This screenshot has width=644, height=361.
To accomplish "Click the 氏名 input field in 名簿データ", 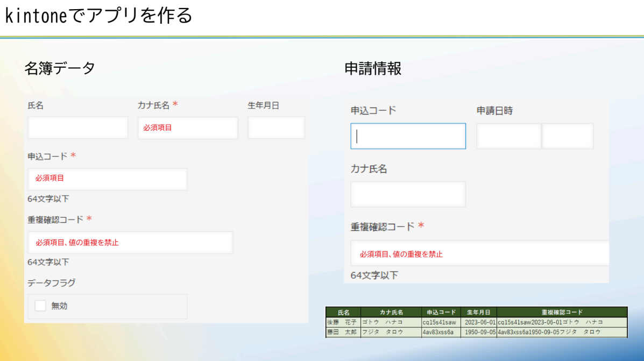I will coord(77,128).
